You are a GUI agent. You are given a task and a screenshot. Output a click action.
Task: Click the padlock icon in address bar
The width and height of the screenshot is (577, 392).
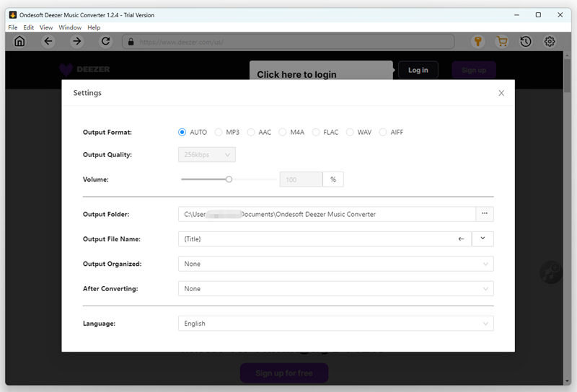[x=131, y=42]
